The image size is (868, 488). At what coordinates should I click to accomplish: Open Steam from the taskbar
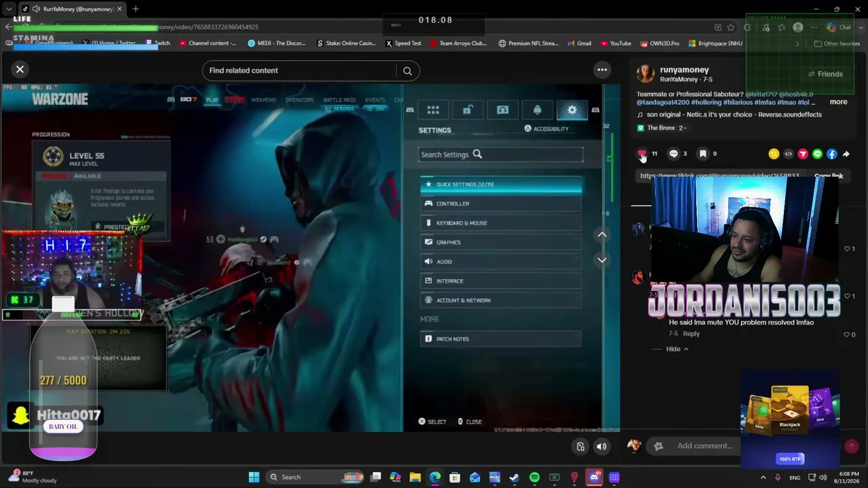[514, 477]
